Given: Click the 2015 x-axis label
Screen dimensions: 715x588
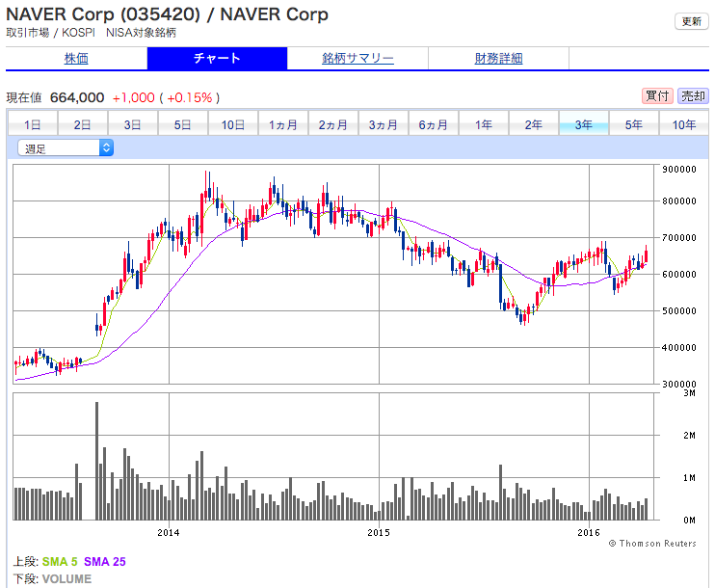Looking at the screenshot, I should 379,532.
